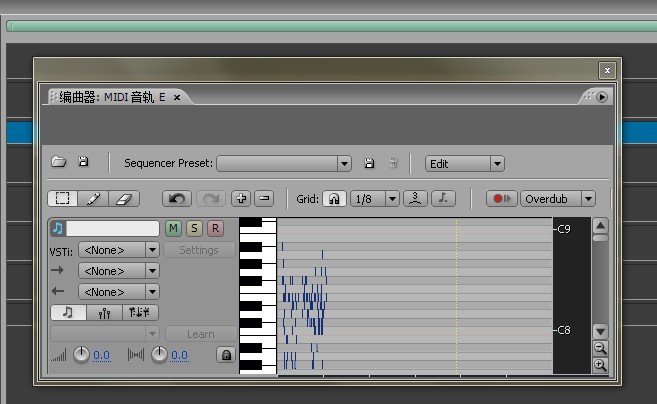Toggle triplet grid button

pos(415,198)
